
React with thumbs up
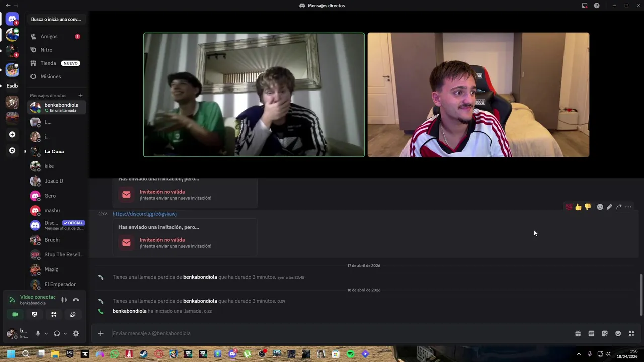tap(578, 207)
